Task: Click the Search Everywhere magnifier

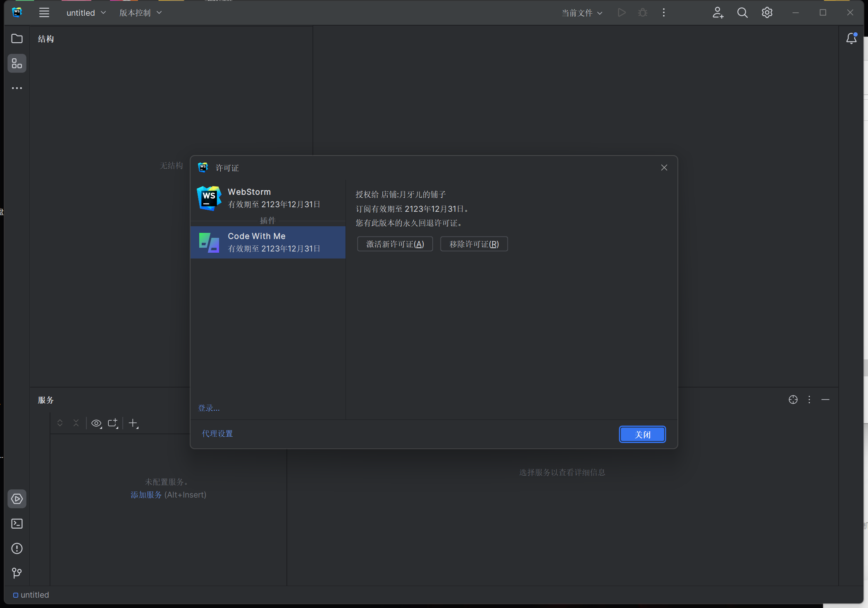Action: 742,13
